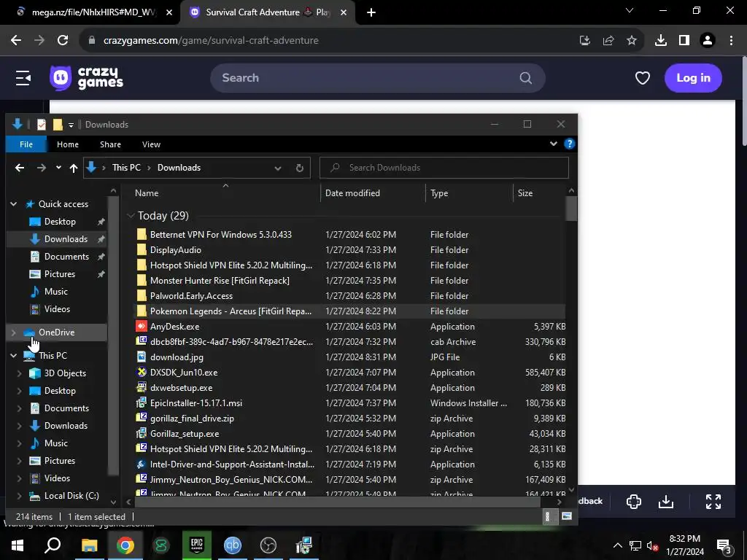The image size is (747, 560).
Task: Click the file list vertical scrollbar thumb
Action: coord(571,209)
